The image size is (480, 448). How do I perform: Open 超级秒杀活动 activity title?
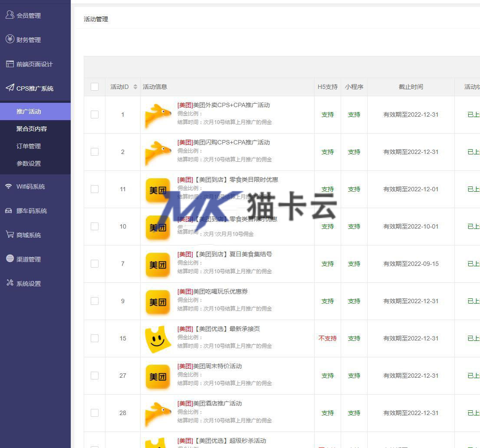point(222,441)
